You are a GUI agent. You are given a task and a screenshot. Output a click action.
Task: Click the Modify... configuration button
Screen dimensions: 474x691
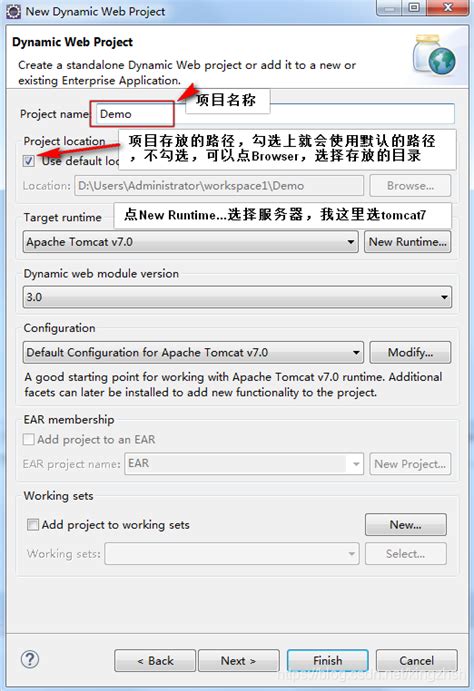[x=410, y=352]
